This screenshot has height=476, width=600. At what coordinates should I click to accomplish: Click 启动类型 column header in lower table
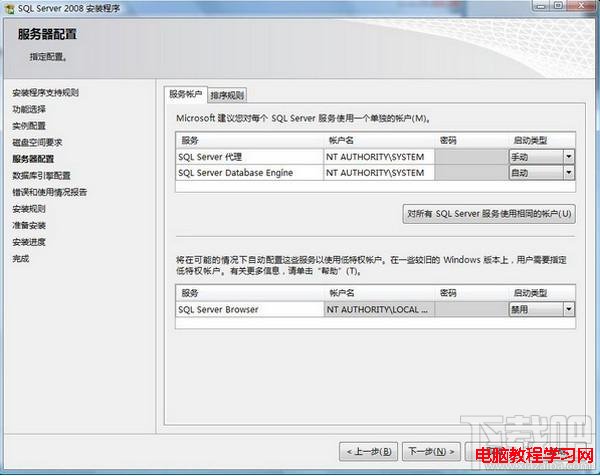[x=541, y=293]
